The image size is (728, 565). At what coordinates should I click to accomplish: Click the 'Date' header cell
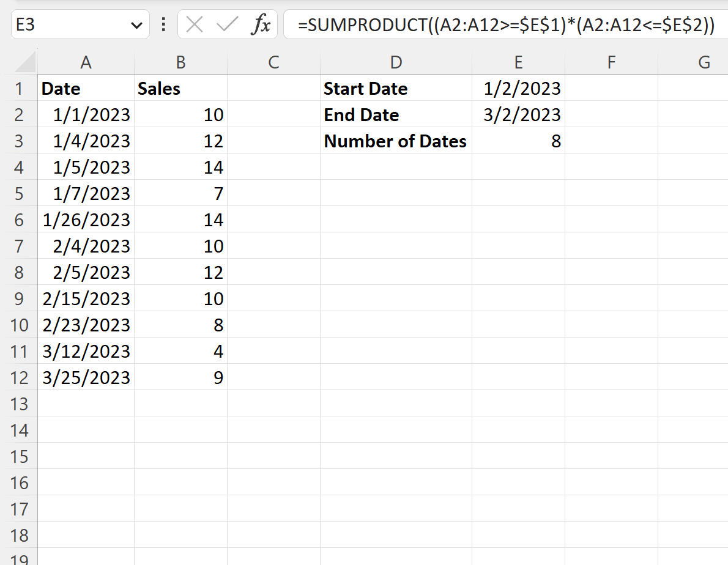pos(86,88)
